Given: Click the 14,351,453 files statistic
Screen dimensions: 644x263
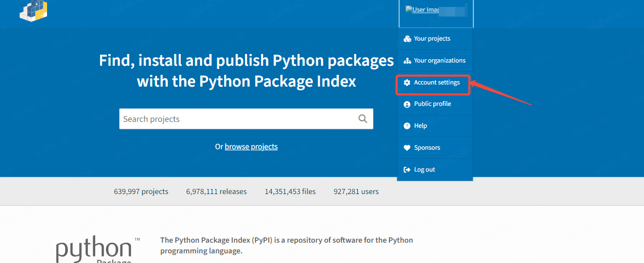Looking at the screenshot, I should point(290,191).
